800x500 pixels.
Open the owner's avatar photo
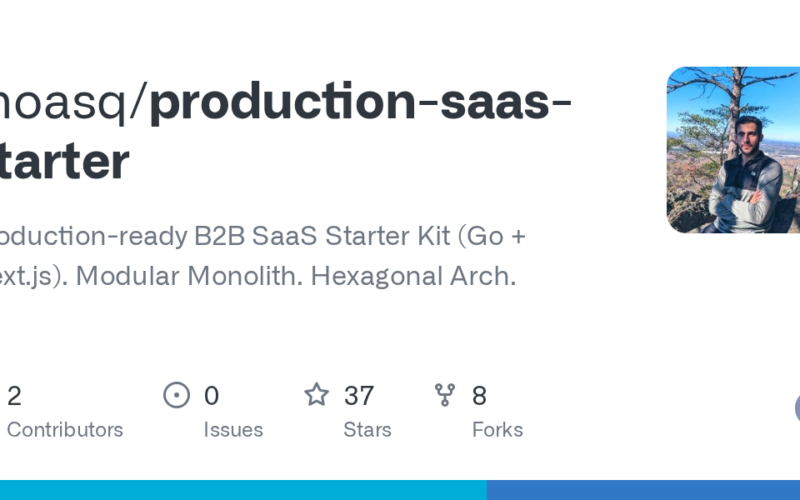coord(733,150)
